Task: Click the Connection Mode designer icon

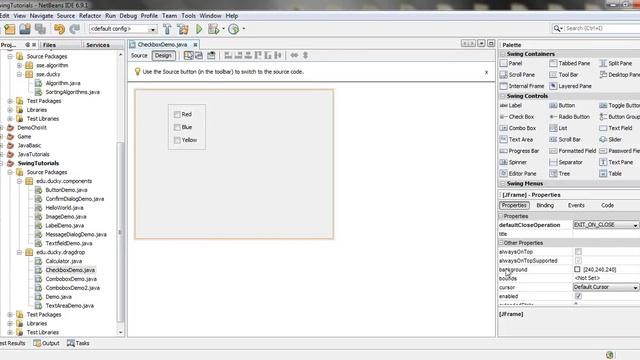Action: tap(199, 56)
